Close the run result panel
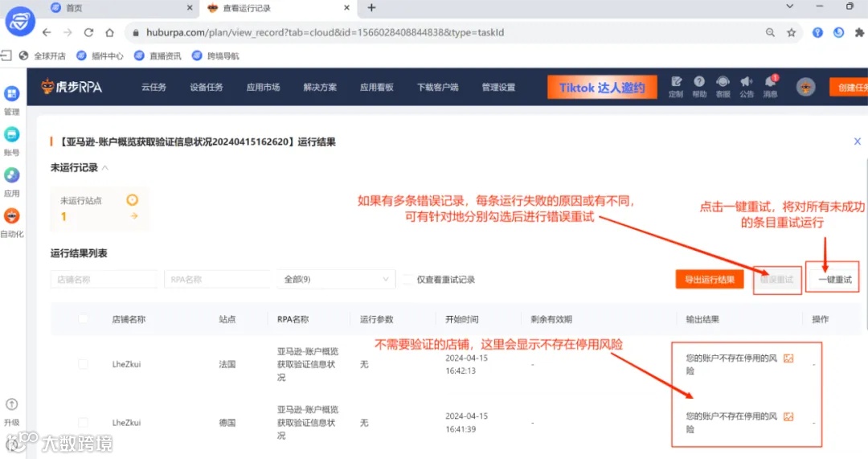 pyautogui.click(x=857, y=141)
